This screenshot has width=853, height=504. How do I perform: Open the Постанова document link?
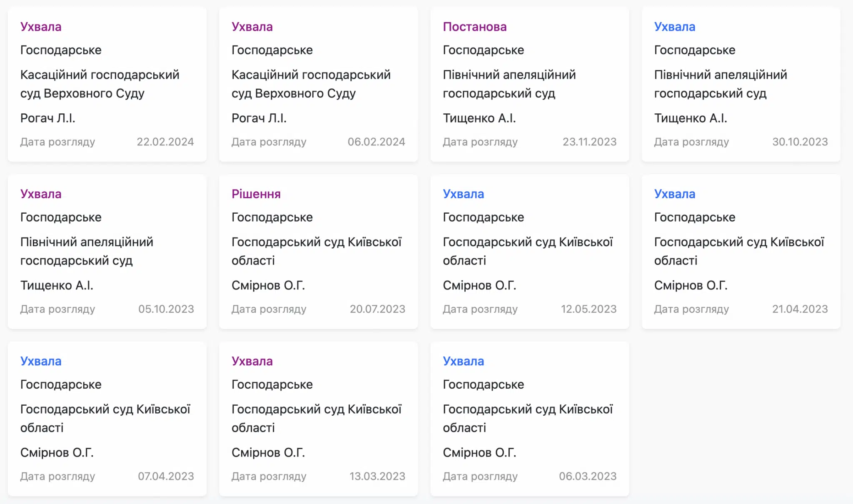point(474,27)
